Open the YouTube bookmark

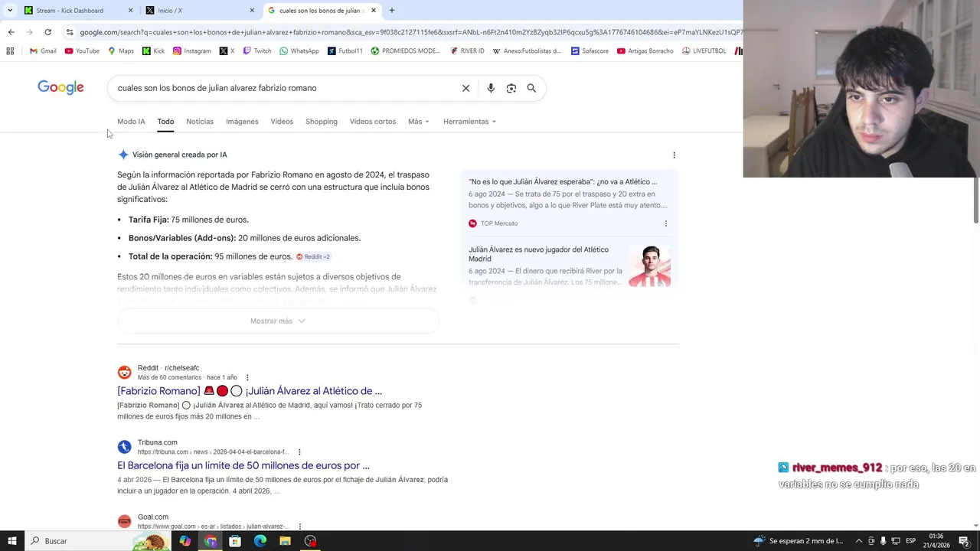click(x=82, y=51)
